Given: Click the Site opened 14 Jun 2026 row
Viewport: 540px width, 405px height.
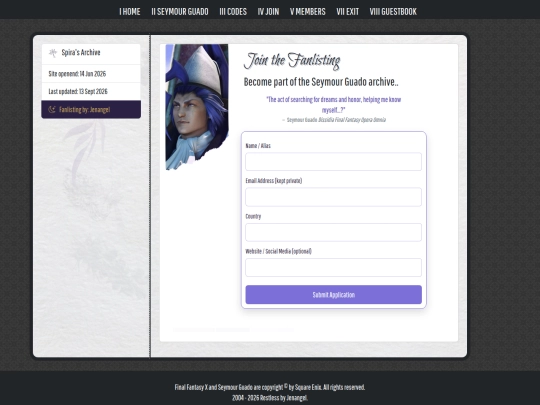Looking at the screenshot, I should [x=91, y=74].
